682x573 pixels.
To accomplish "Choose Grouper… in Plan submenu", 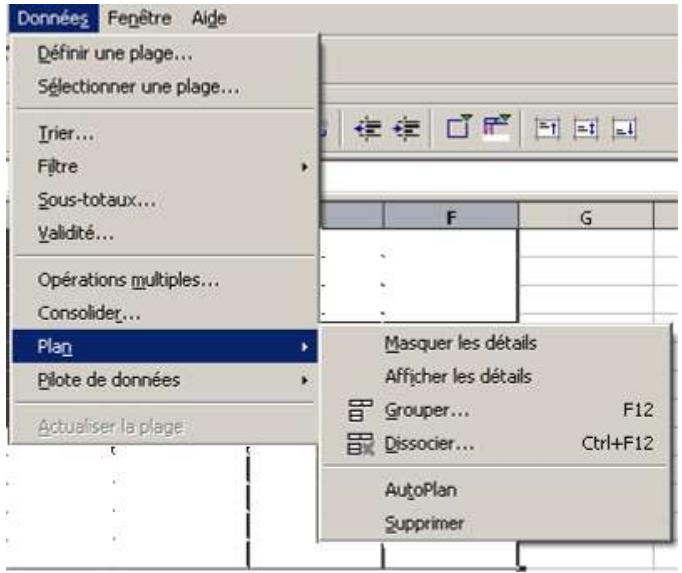I will 495,410.
